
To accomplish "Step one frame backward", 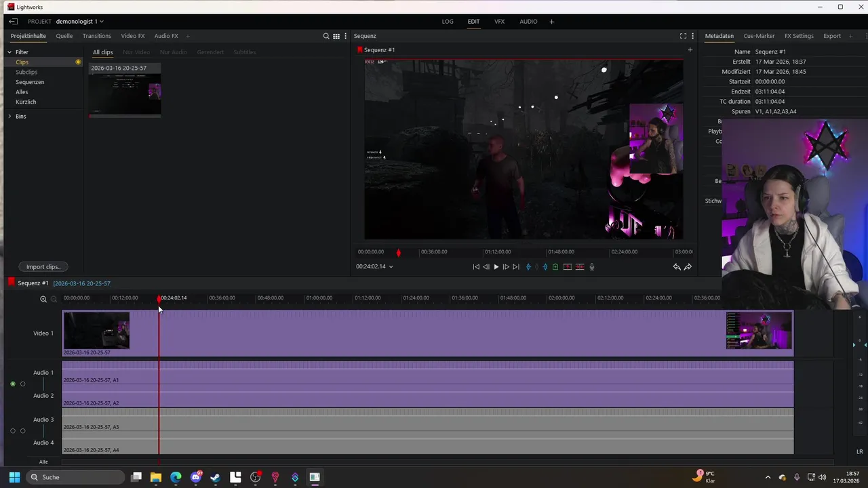I will point(486,267).
